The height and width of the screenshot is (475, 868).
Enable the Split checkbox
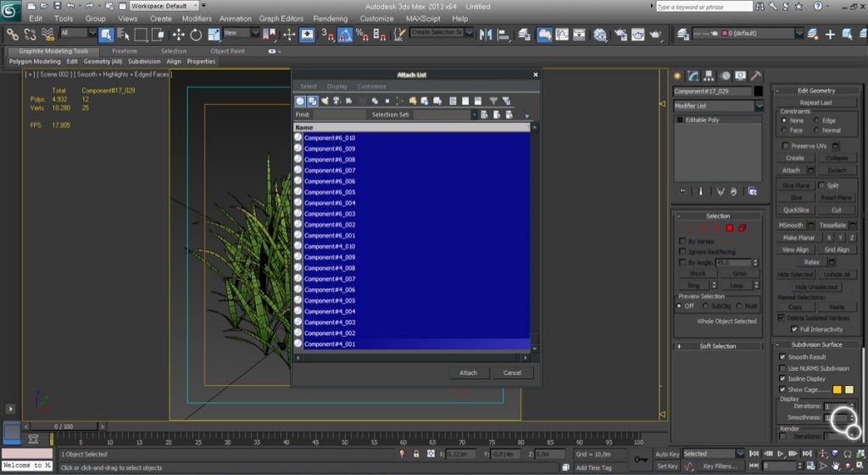point(821,186)
